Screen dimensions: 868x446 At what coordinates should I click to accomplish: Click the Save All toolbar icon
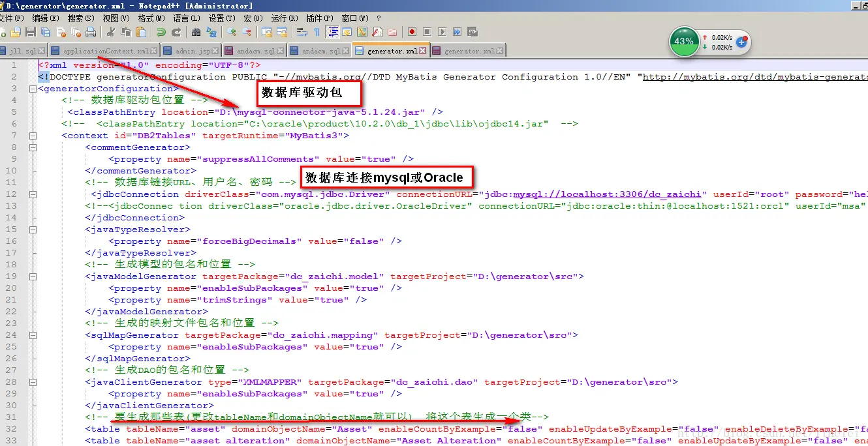(x=46, y=31)
